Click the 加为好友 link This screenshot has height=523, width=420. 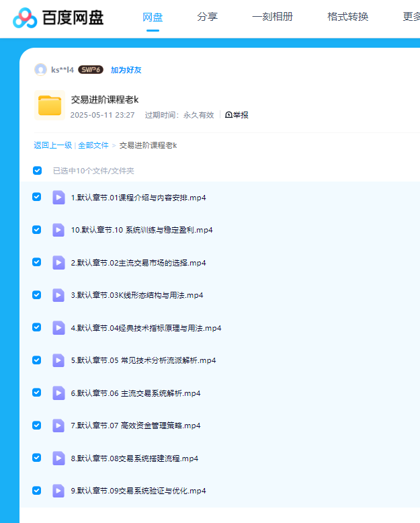click(x=126, y=70)
